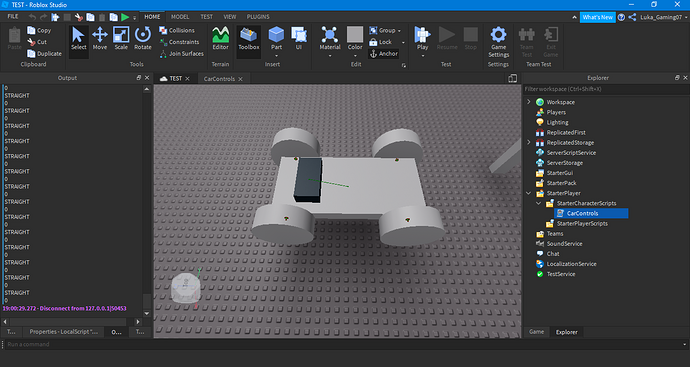Screen dimensions: 690x367
Task: Select TestService in Explorer
Action: pyautogui.click(x=561, y=274)
